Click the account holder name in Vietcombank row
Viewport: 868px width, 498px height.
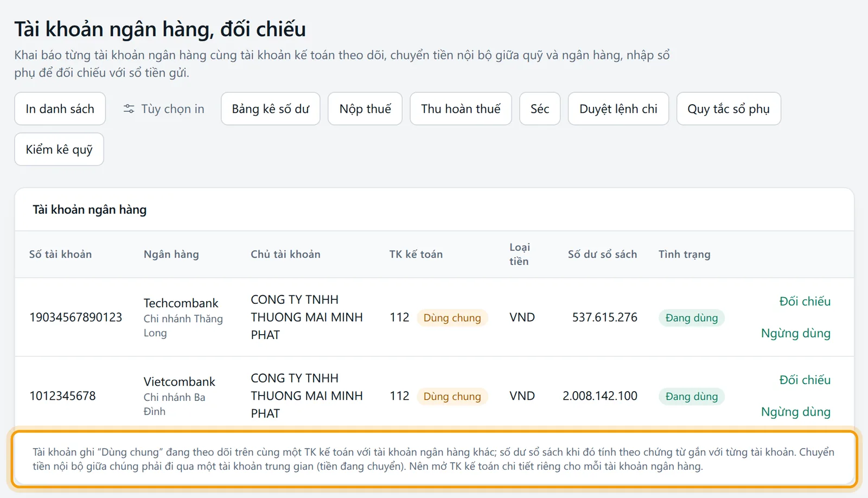pyautogui.click(x=307, y=396)
